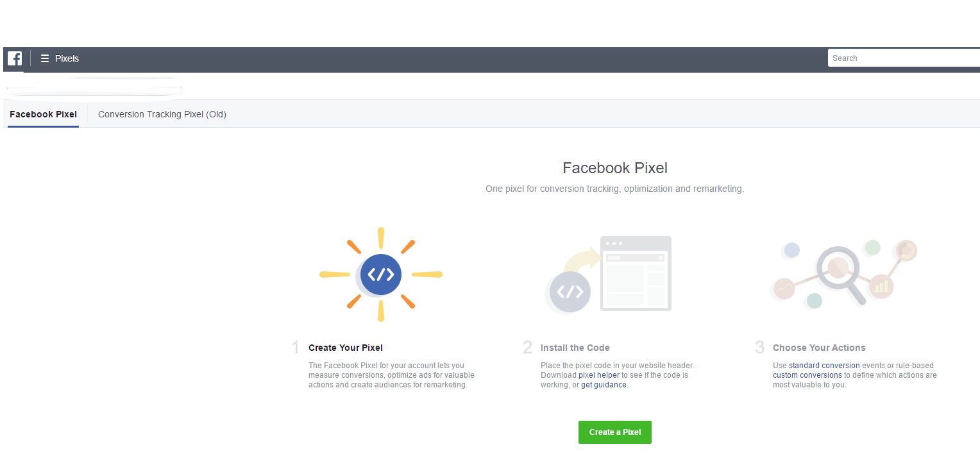This screenshot has width=980, height=465.
Task: Click the browser window illustration
Action: pyautogui.click(x=636, y=274)
